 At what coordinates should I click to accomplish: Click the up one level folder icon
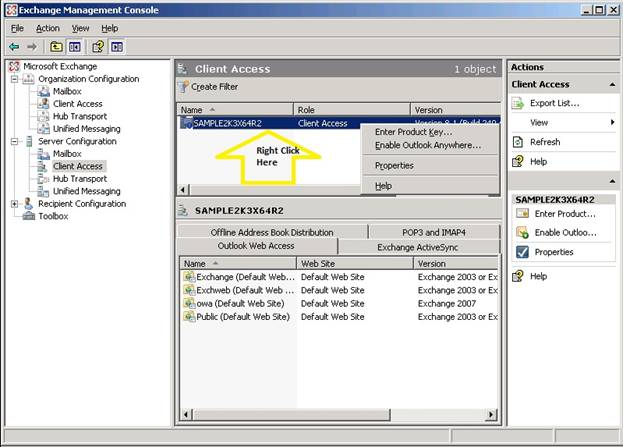56,47
